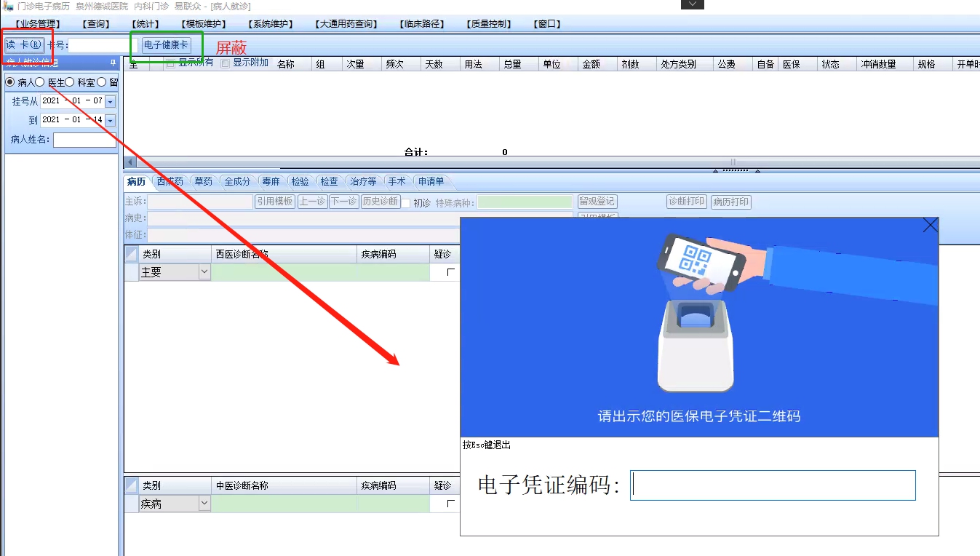Select the 病人 radio option
This screenshot has width=980, height=556.
10,82
